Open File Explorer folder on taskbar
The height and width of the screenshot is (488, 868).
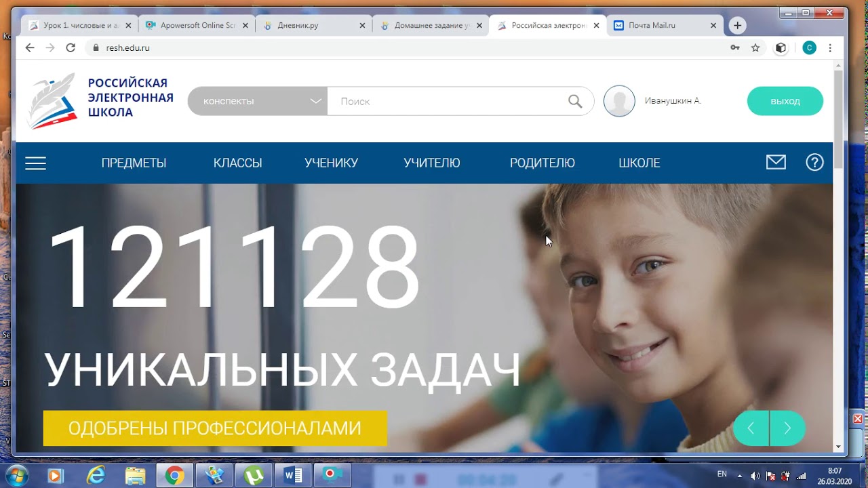135,476
